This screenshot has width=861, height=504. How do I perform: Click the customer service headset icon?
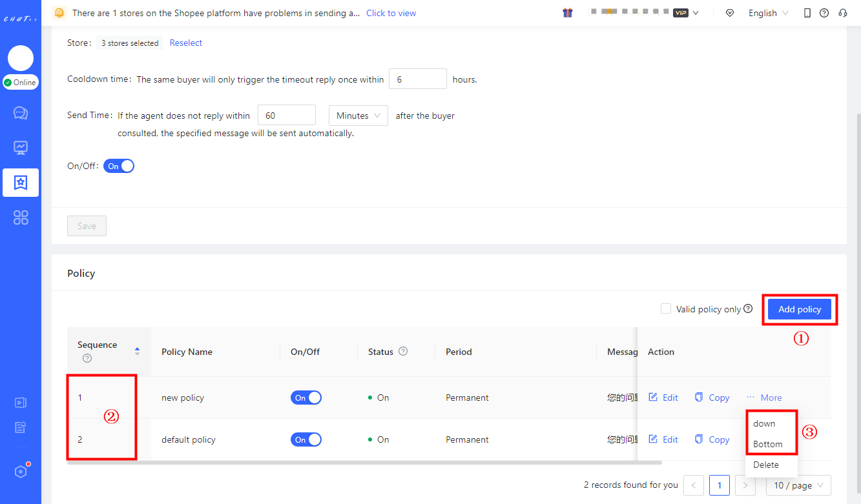click(842, 13)
